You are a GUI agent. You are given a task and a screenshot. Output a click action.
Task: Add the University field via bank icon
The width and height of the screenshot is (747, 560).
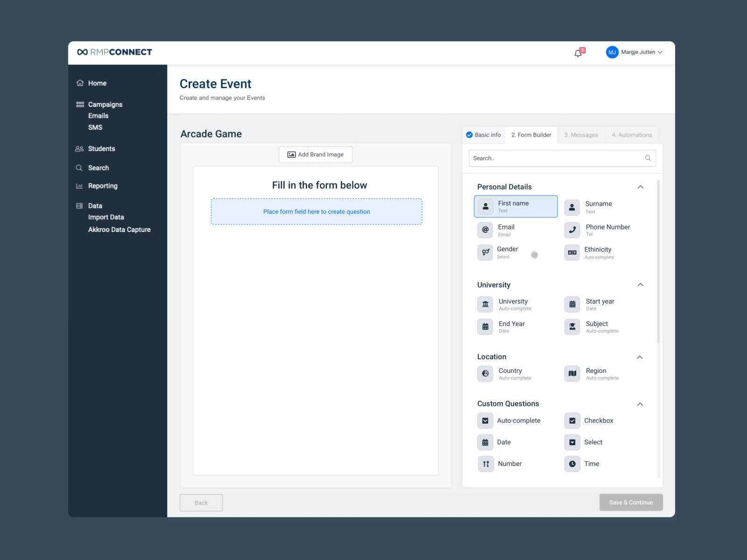(486, 304)
